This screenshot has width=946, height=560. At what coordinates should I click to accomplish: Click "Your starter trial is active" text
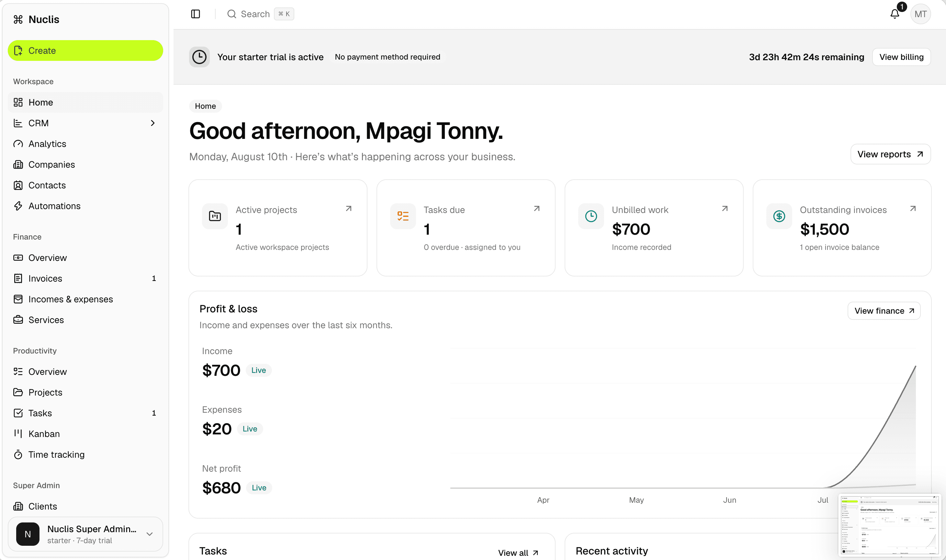(271, 57)
